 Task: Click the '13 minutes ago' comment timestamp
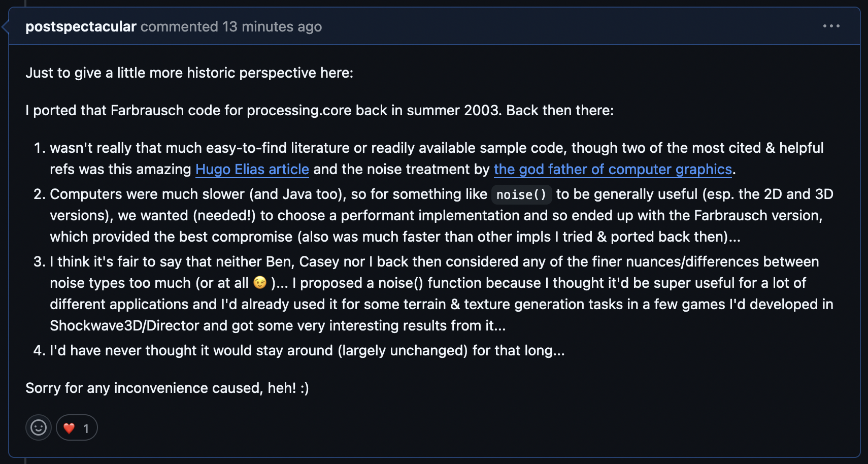coord(272,26)
